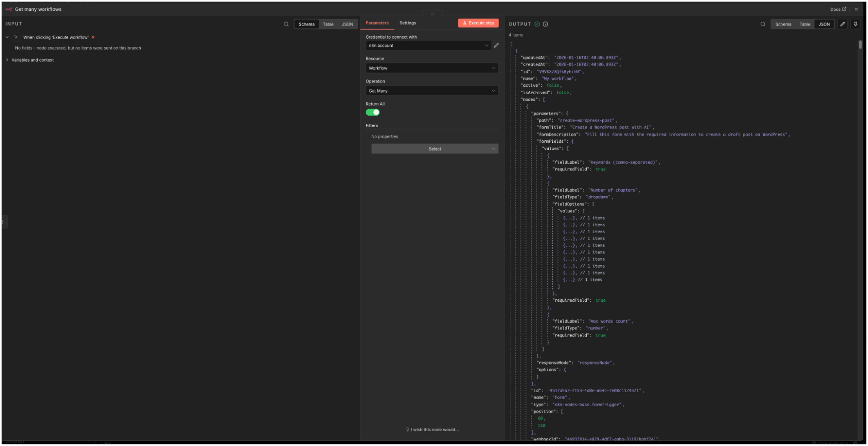Search the input panel data
Image resolution: width=868 pixels, height=446 pixels.
click(x=286, y=24)
